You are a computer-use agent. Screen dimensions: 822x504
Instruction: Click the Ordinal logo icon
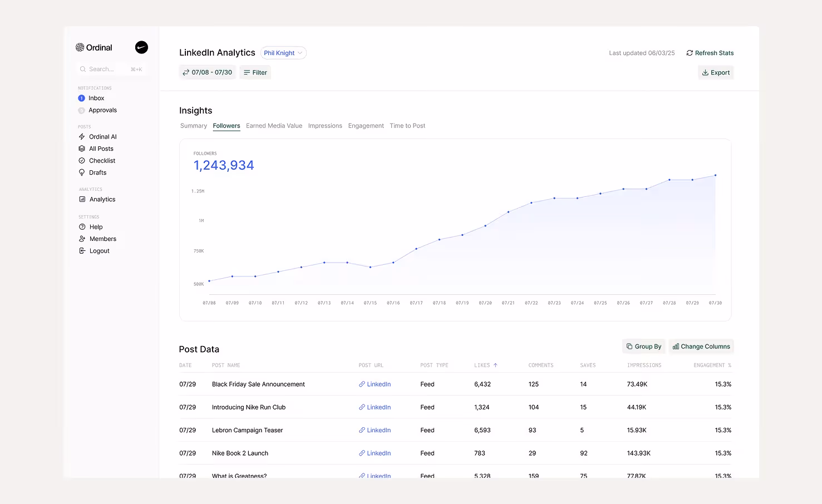pyautogui.click(x=80, y=47)
